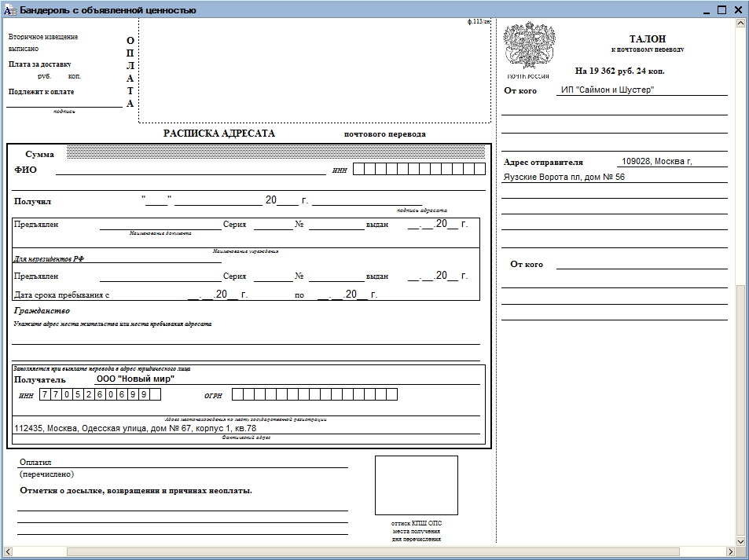Click the amount text На 19 362 руб. 24 коп.
The image size is (749, 560).
coord(619,71)
